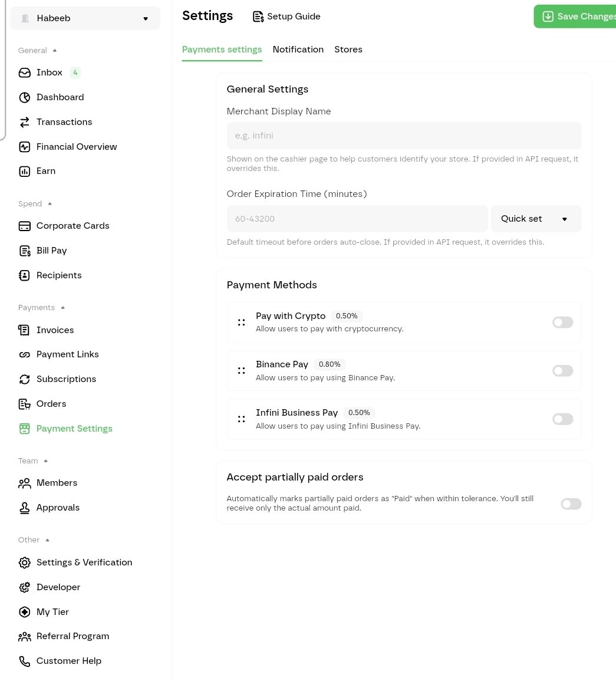616x681 pixels.
Task: Collapse the General sidebar section
Action: point(37,50)
